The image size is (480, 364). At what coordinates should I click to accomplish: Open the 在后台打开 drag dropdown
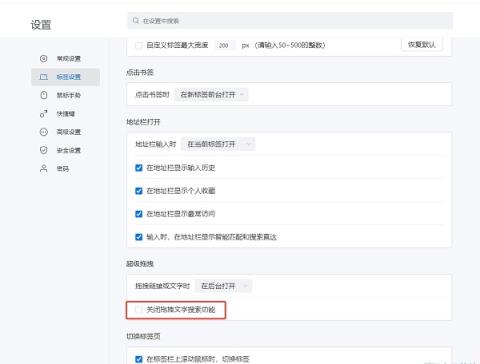coord(224,286)
